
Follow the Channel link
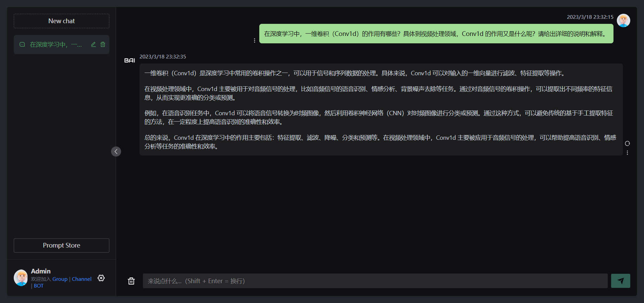[82, 279]
